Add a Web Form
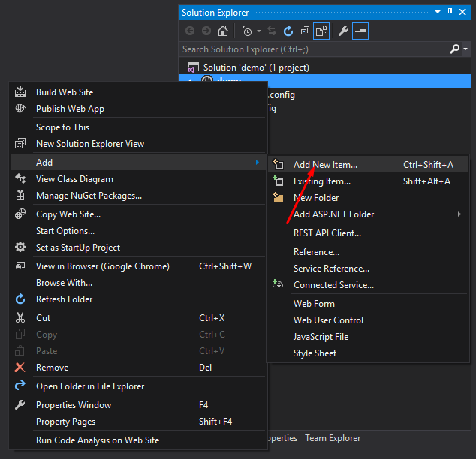This screenshot has width=476, height=459. coord(368,304)
